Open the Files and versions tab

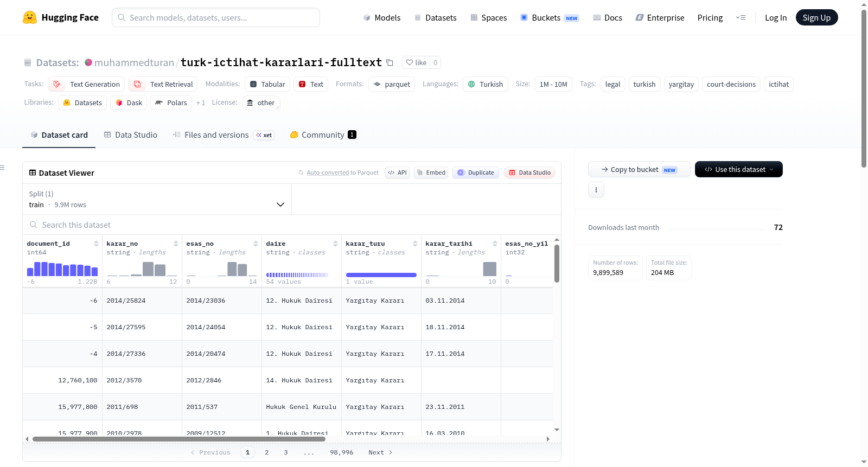click(x=224, y=135)
